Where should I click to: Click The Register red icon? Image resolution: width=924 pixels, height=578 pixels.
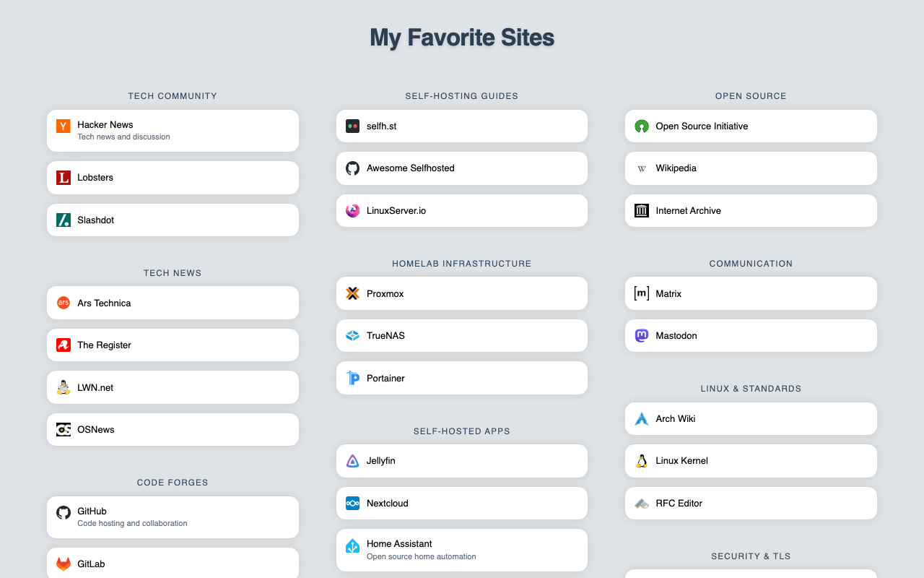(x=64, y=345)
